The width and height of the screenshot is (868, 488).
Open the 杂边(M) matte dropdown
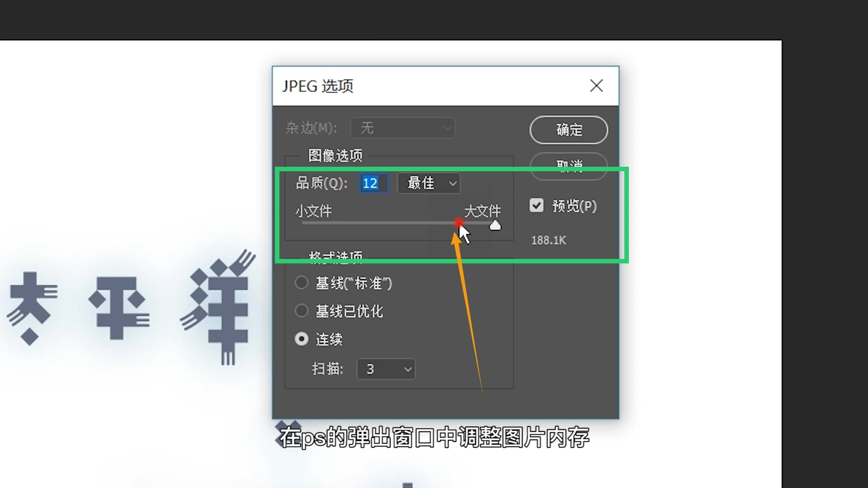click(402, 128)
